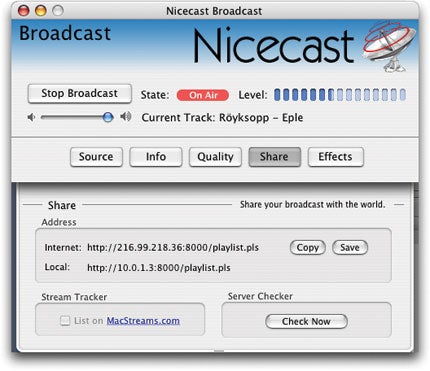Screen dimensions: 430x371
Task: Open the MacStreams.com link
Action: click(x=143, y=321)
